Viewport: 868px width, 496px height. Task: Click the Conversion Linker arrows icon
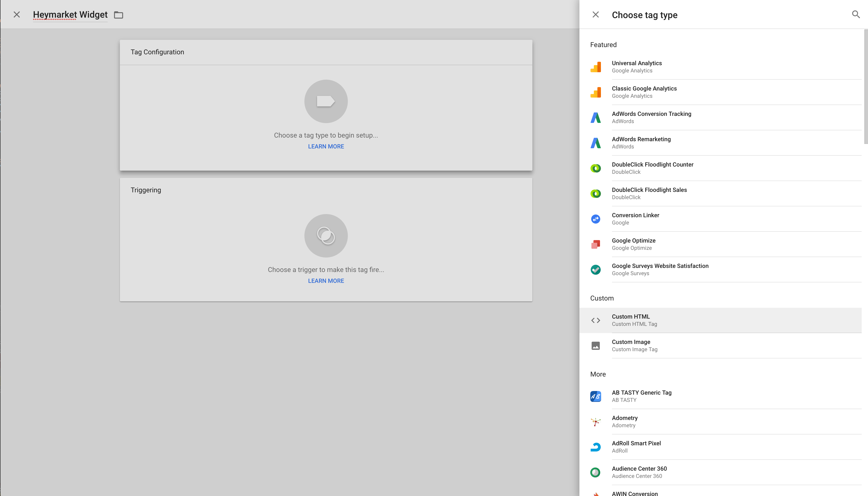tap(595, 219)
